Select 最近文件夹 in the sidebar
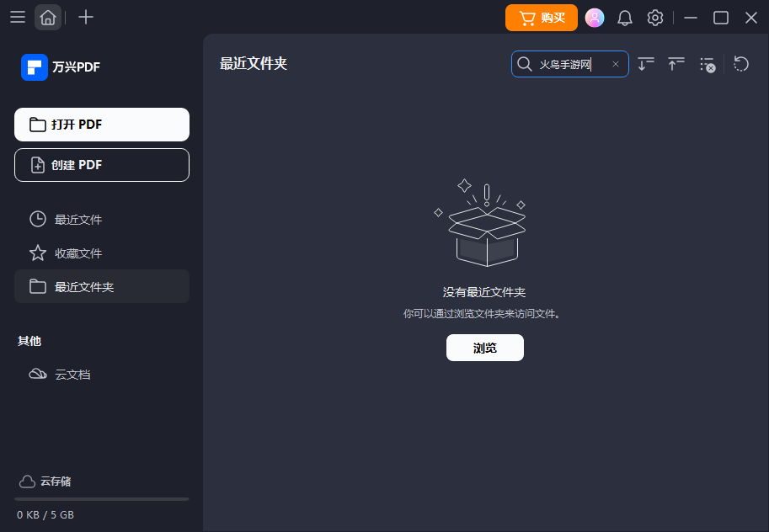This screenshot has width=769, height=532. tap(102, 286)
